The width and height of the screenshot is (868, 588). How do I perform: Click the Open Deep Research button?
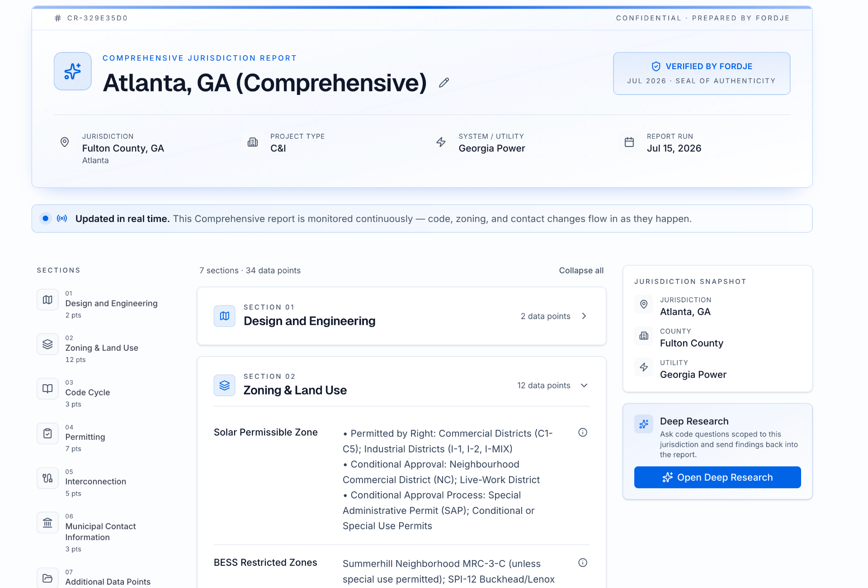point(717,477)
